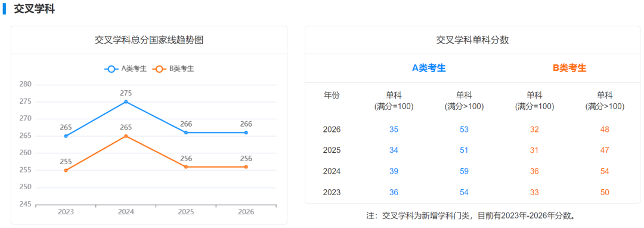
Task: Select the score 48 in the 2026 row
Action: (x=605, y=130)
